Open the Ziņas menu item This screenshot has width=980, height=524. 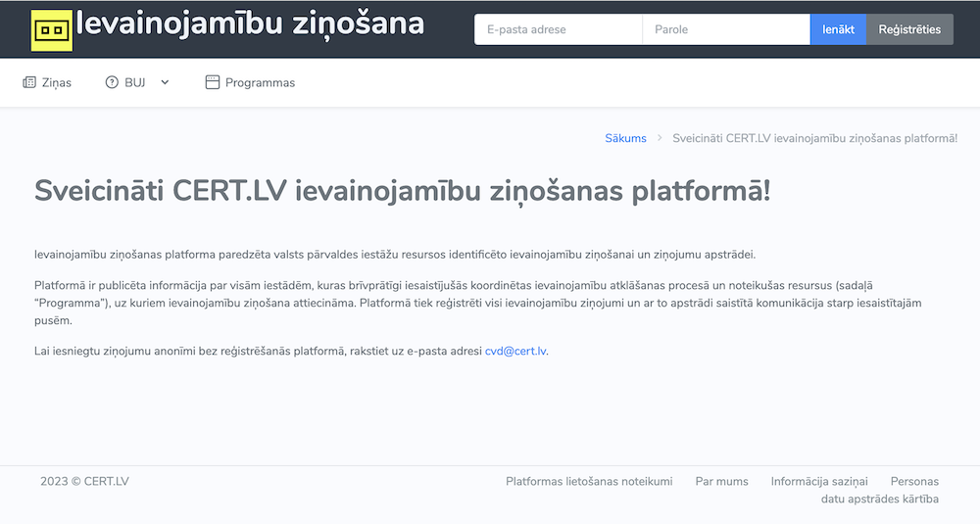56,83
